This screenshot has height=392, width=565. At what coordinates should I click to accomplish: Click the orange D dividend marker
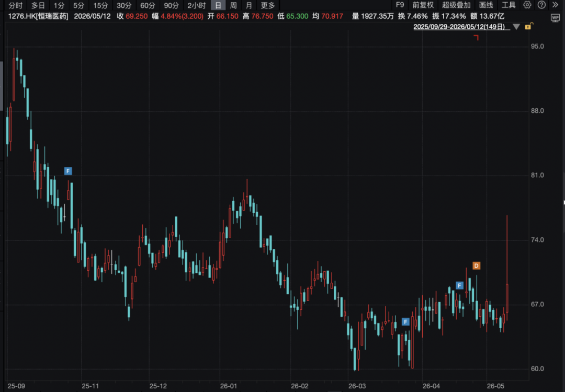pyautogui.click(x=477, y=266)
